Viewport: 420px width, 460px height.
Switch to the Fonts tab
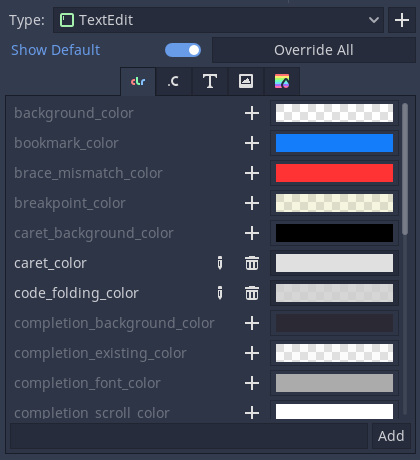[210, 81]
